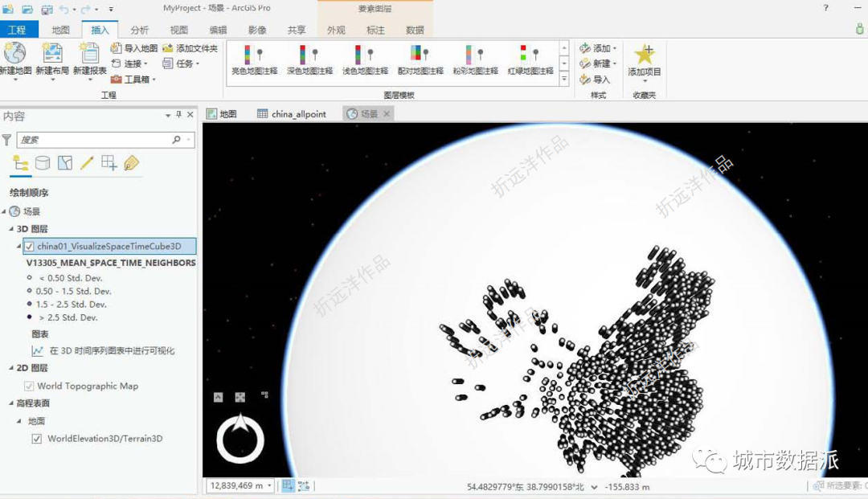Open the Project (工程) tab
The height and width of the screenshot is (499, 868).
[x=17, y=30]
